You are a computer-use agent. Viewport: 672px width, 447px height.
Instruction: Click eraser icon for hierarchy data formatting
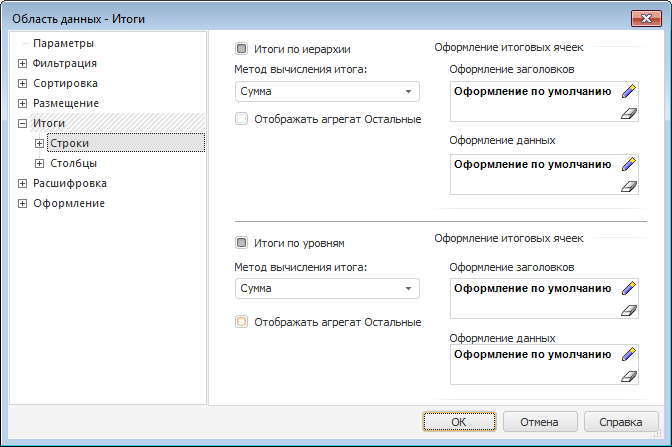pyautogui.click(x=628, y=186)
